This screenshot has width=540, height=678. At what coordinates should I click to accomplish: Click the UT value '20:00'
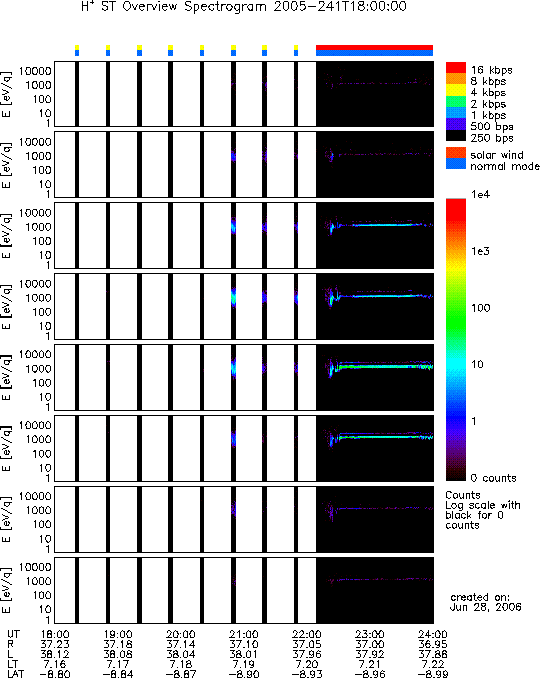[181, 634]
